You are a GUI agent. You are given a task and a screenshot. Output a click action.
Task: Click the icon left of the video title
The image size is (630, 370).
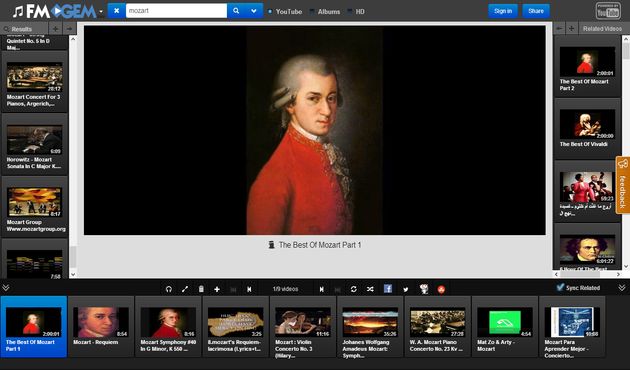pos(272,245)
